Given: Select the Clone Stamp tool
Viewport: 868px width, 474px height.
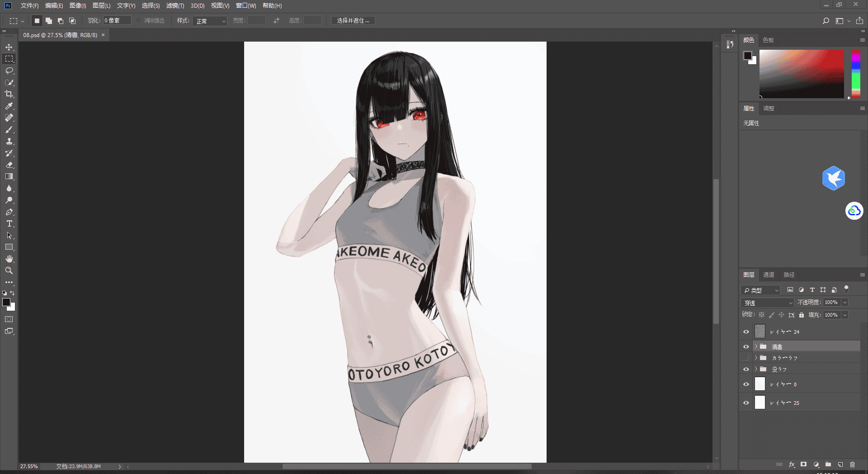Looking at the screenshot, I should [x=9, y=141].
